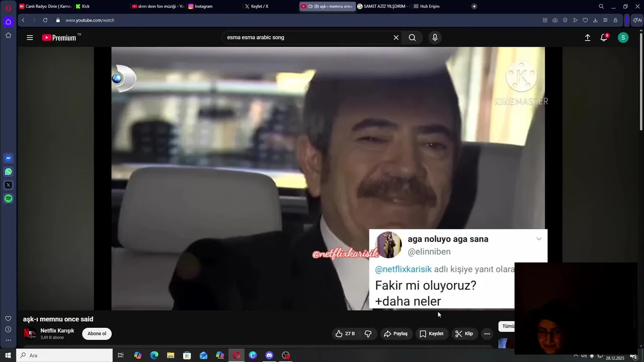Image resolution: width=644 pixels, height=362 pixels.
Task: Open YouTube notifications bell
Action: pos(604,38)
